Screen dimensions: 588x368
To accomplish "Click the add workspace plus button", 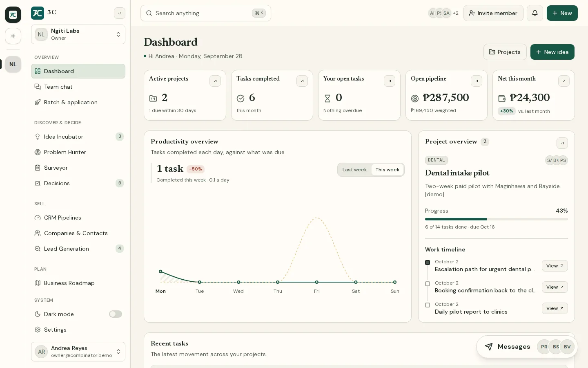I will tap(13, 36).
